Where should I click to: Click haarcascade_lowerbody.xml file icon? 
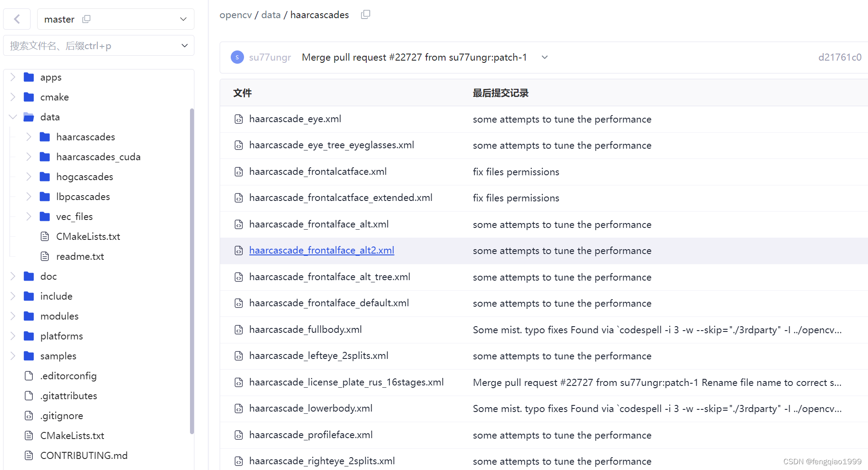click(239, 408)
